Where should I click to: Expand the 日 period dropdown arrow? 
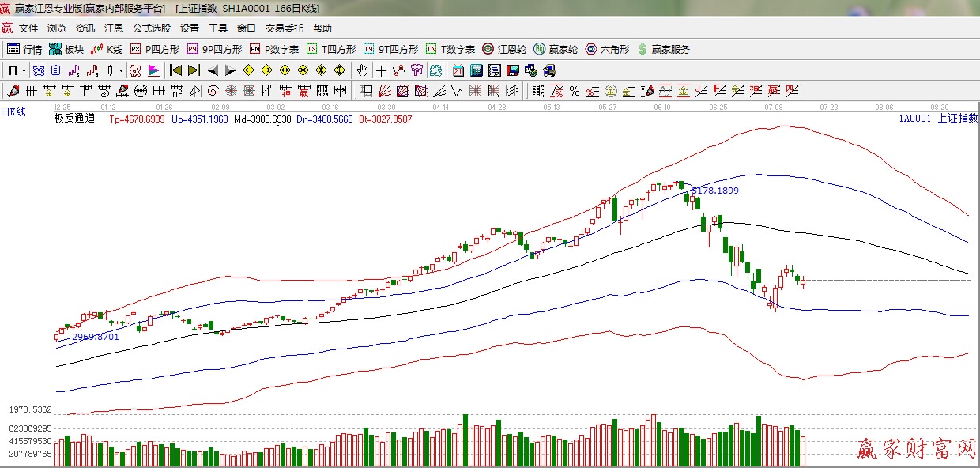[24, 70]
